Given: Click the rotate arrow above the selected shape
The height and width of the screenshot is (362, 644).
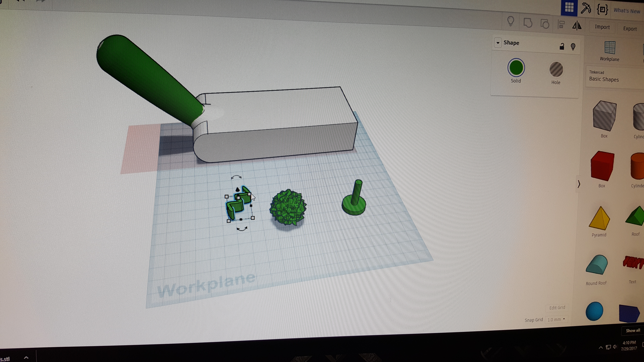Looking at the screenshot, I should [236, 177].
